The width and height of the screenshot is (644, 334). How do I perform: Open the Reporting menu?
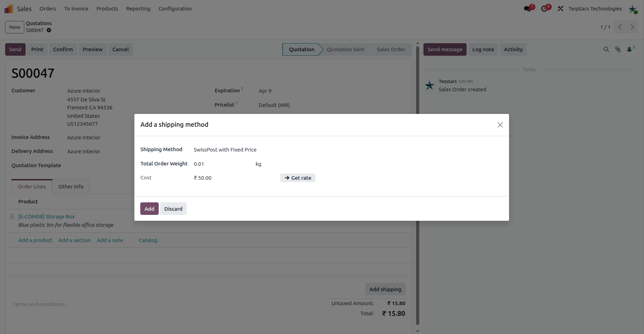[138, 9]
